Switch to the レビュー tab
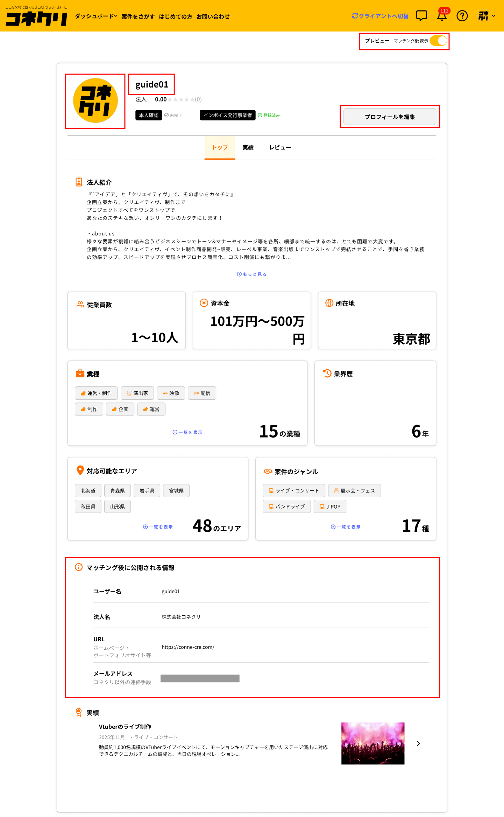The height and width of the screenshot is (817, 504). coord(280,147)
